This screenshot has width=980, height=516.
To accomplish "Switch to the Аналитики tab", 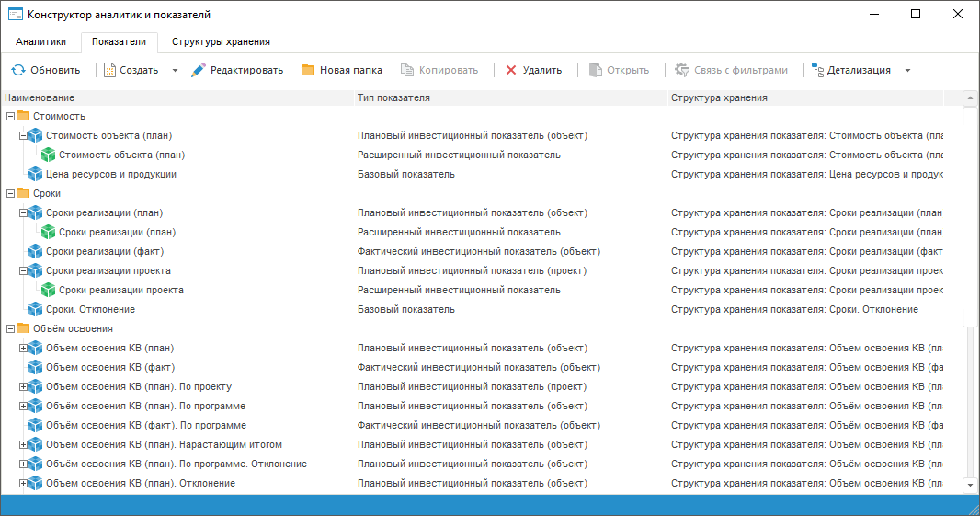I will [x=41, y=41].
